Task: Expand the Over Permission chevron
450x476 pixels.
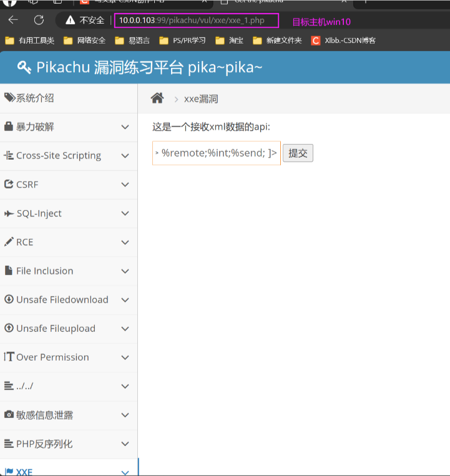Action: click(125, 357)
